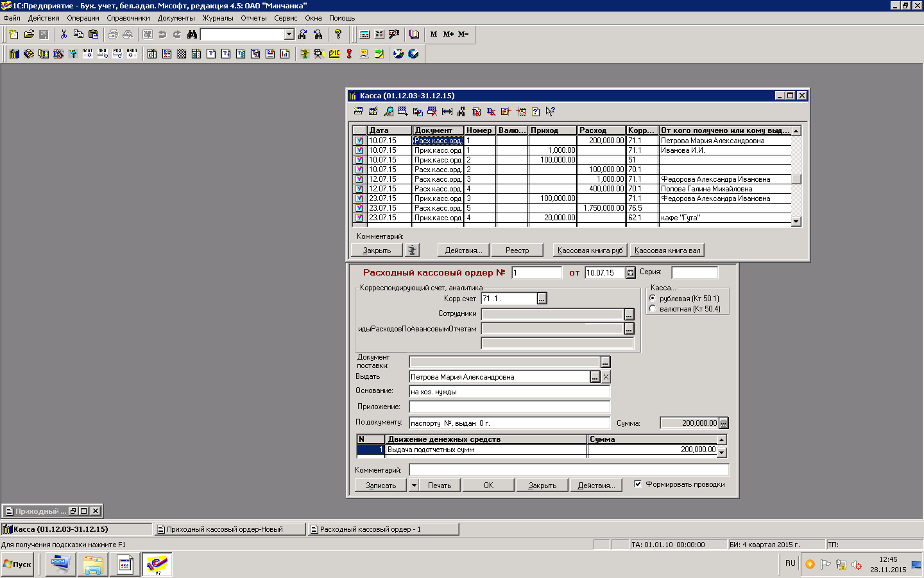Open the main toolbar search combo box dropdown
The width and height of the screenshot is (924, 578).
(289, 34)
